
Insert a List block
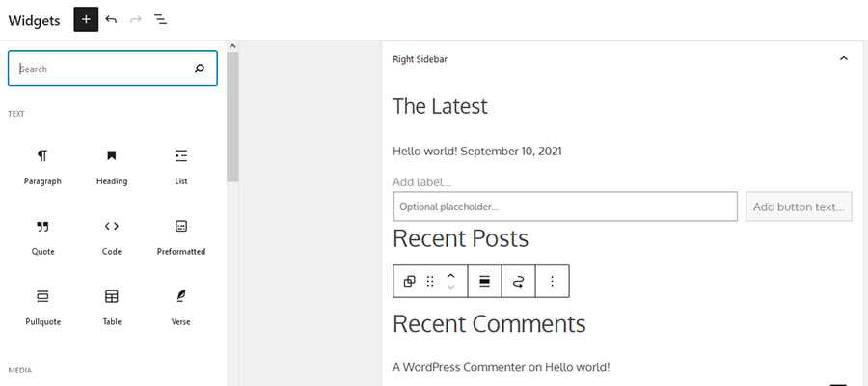tap(181, 164)
